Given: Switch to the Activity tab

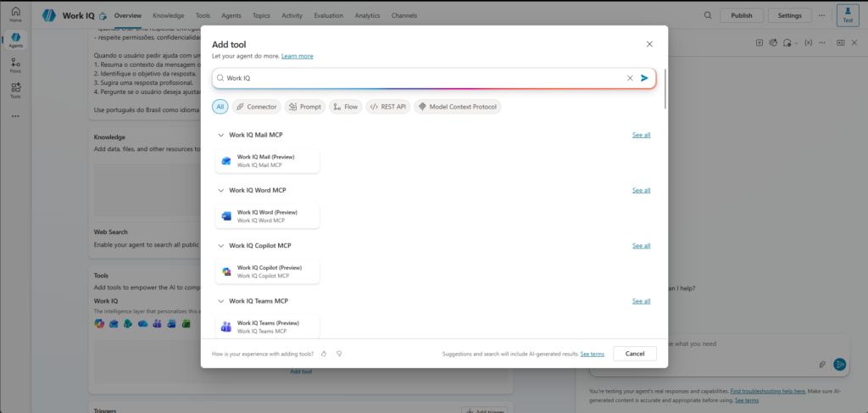Looking at the screenshot, I should point(292,15).
